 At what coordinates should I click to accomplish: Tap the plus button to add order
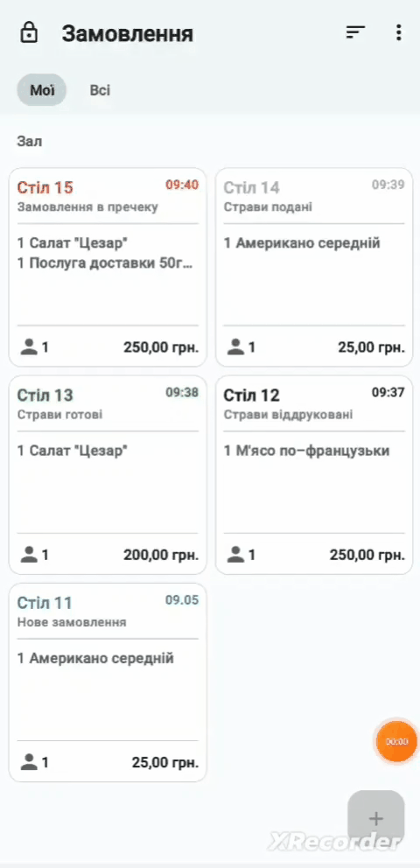(x=375, y=817)
